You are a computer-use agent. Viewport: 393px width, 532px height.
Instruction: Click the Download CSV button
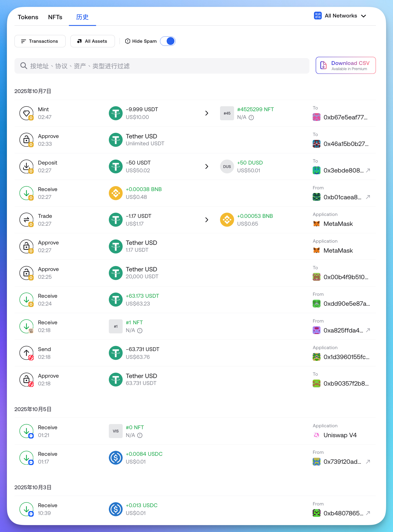coord(345,65)
